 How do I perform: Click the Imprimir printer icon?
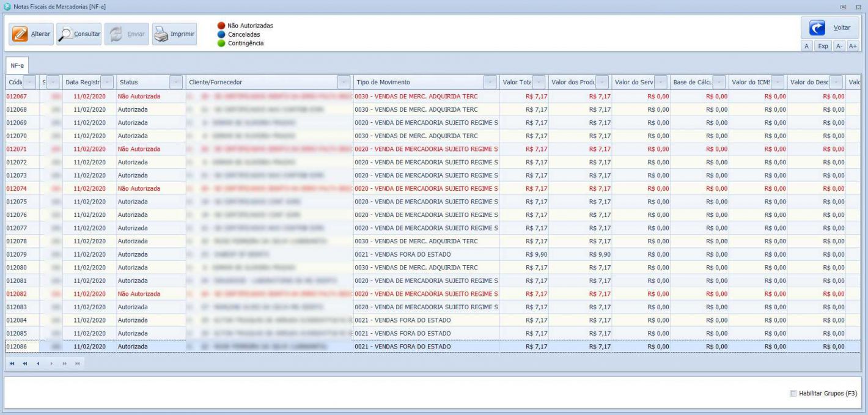[x=161, y=34]
